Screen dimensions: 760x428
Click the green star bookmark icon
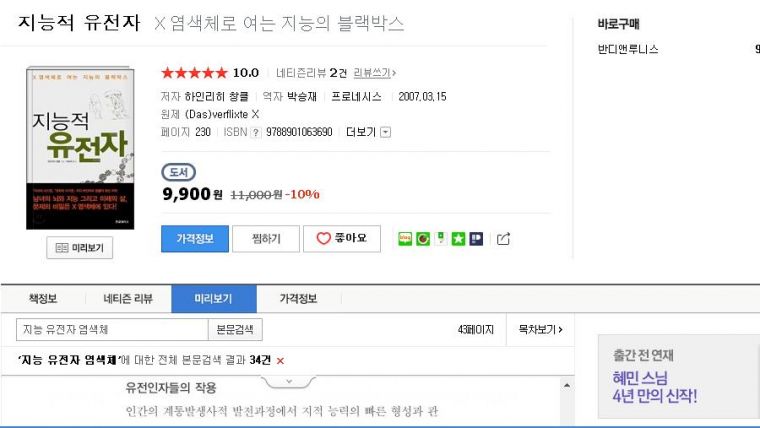458,239
